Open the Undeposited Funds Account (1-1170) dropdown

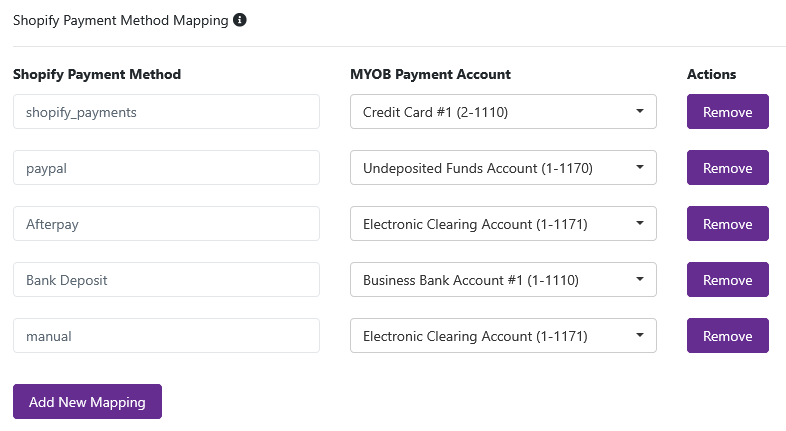(503, 168)
